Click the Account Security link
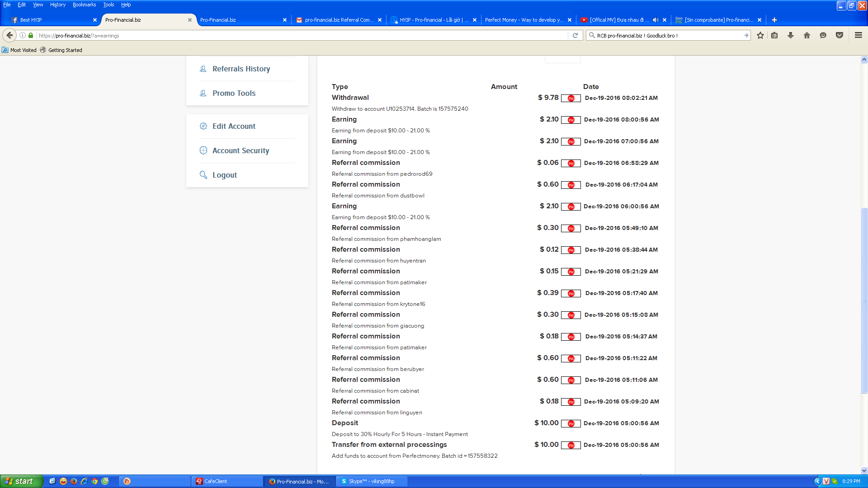 241,150
